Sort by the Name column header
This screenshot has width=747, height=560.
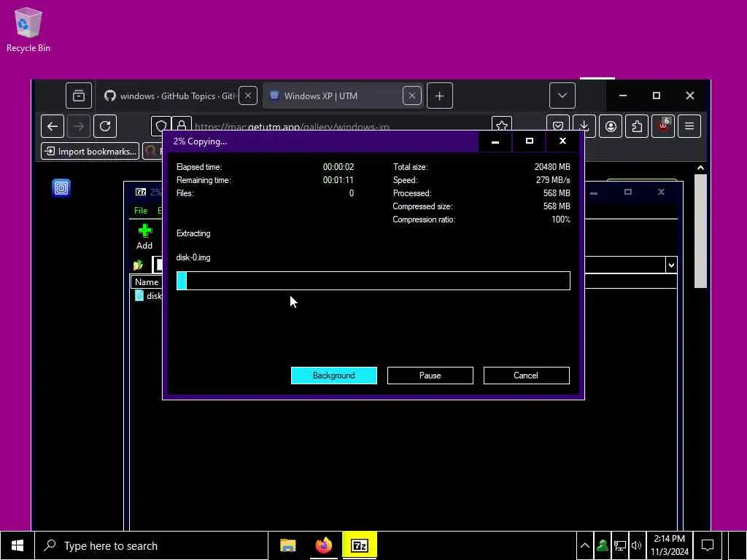point(146,282)
